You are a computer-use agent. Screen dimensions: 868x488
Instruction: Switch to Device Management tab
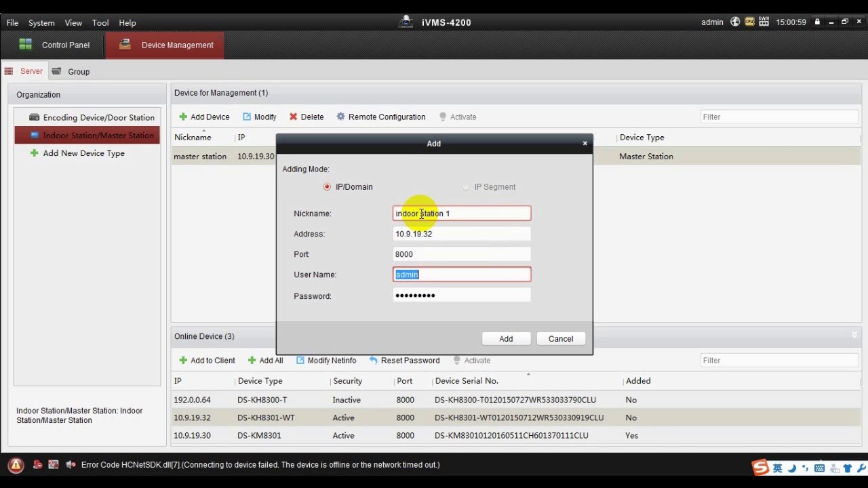click(165, 45)
